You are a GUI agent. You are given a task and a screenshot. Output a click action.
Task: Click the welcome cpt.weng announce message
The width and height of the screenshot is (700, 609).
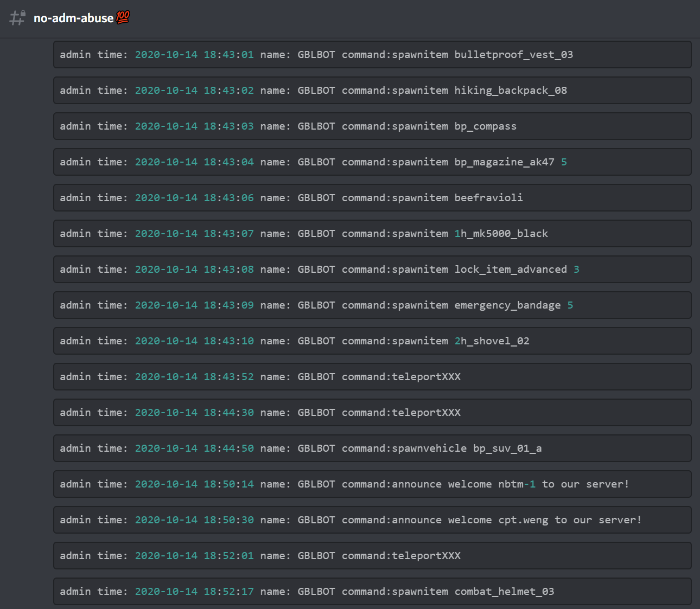pyautogui.click(x=372, y=520)
